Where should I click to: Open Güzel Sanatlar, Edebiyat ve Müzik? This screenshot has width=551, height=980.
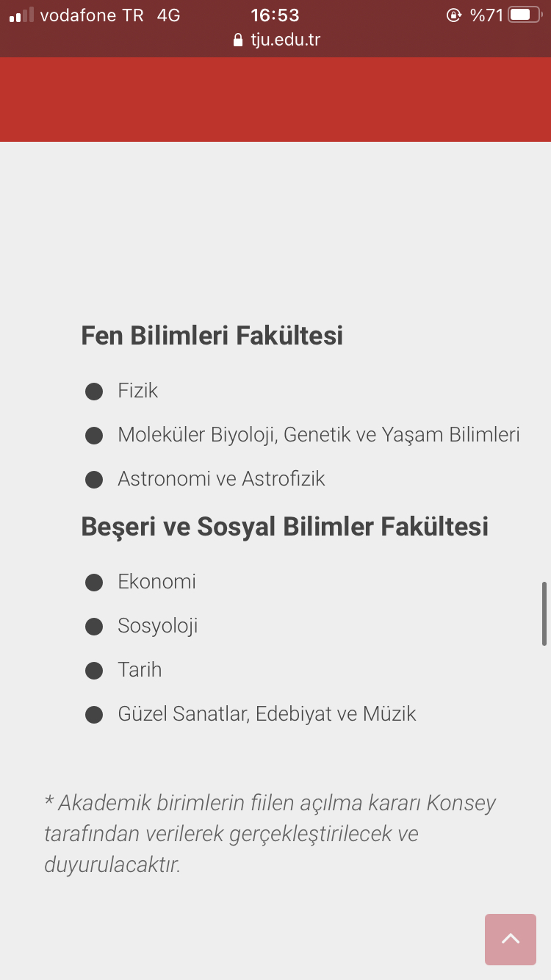point(267,714)
